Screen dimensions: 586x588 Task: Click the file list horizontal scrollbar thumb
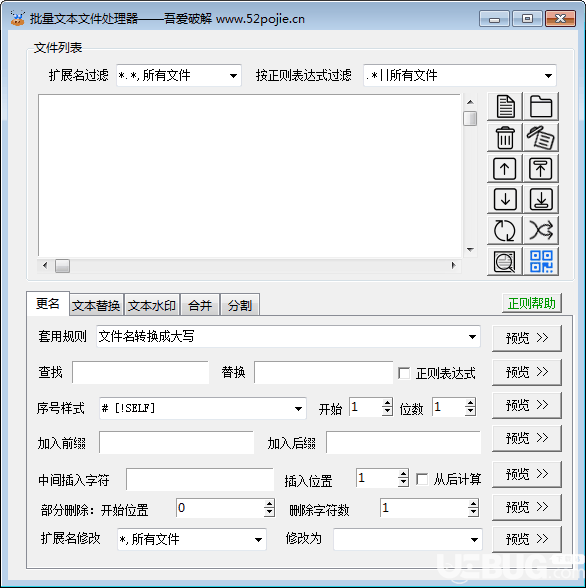(x=62, y=266)
